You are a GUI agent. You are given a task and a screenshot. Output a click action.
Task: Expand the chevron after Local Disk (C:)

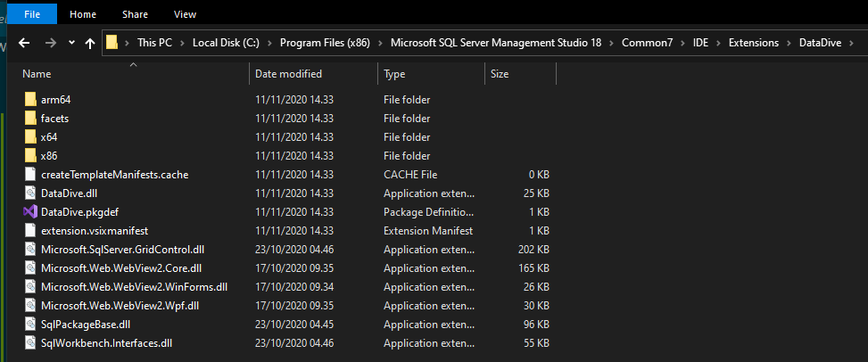[x=270, y=43]
